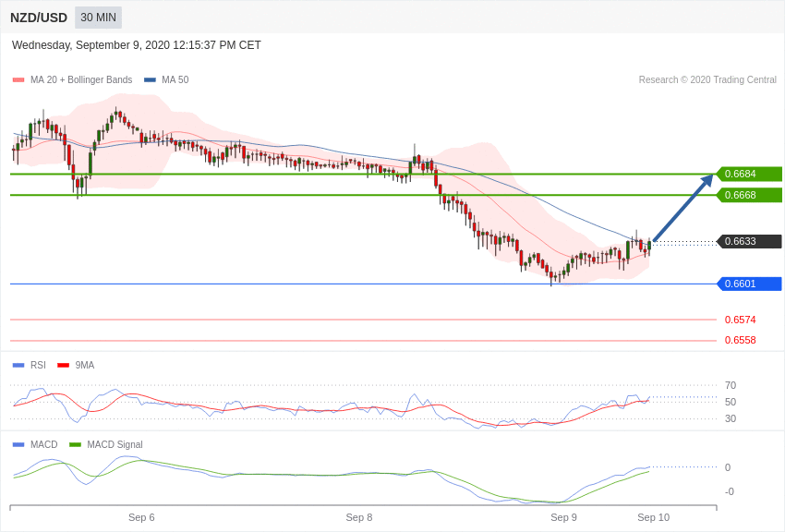Open the Trading Central research credit
This screenshot has width=785, height=532.
pos(707,79)
